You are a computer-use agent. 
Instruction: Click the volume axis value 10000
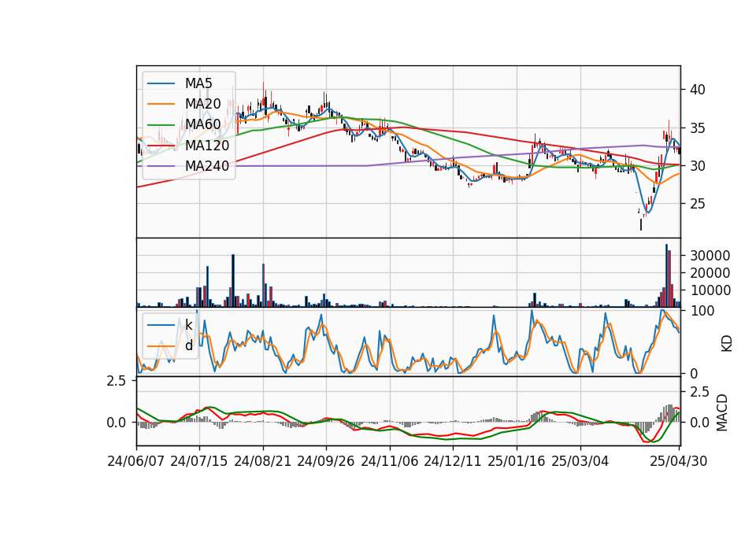[710, 290]
